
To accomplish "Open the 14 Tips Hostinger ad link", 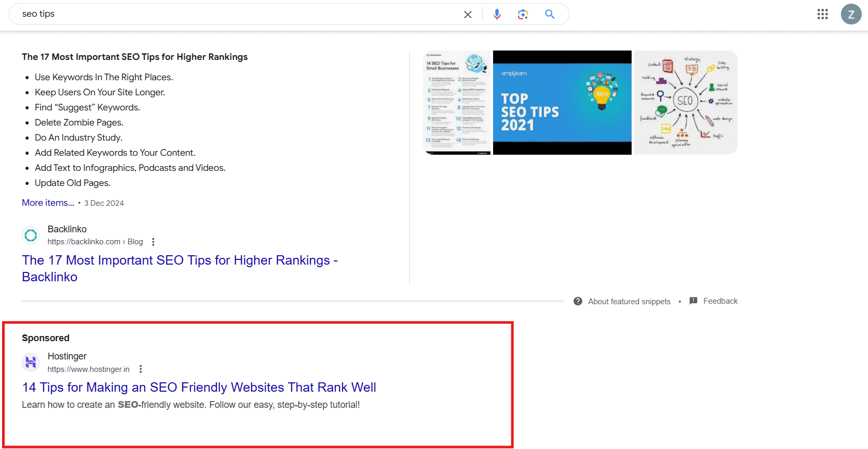I will 199,388.
